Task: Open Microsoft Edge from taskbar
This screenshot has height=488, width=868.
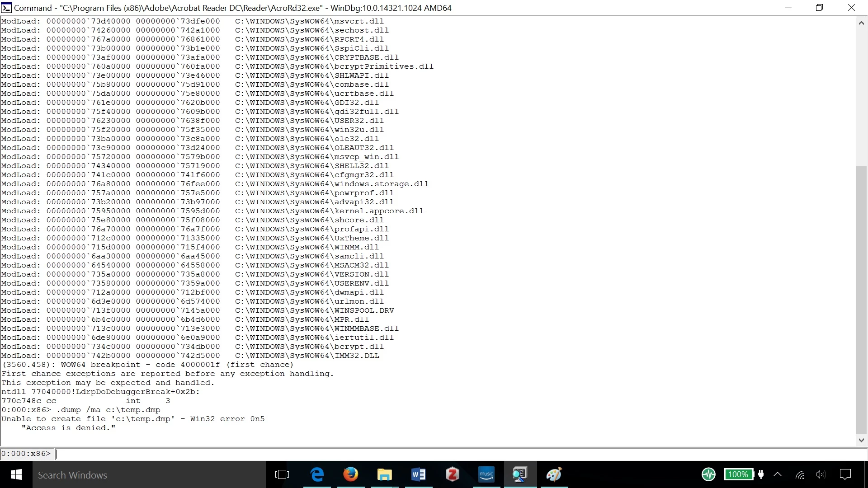Action: pyautogui.click(x=317, y=474)
